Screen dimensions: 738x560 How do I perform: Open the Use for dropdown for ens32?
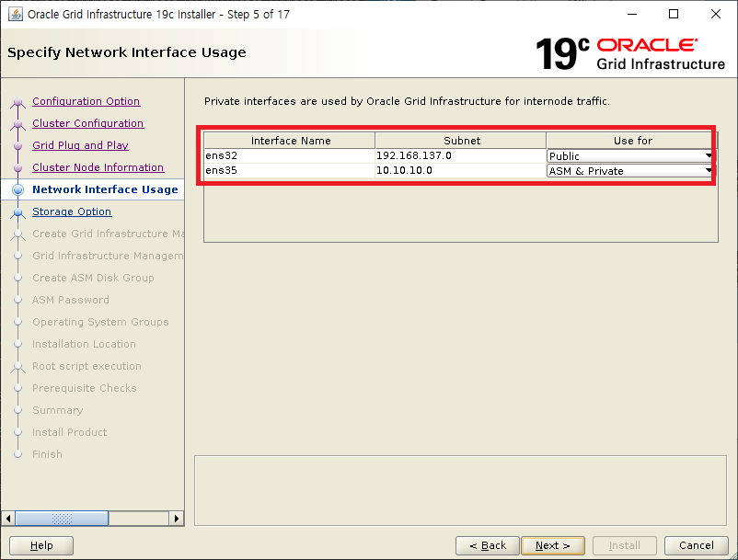[630, 155]
